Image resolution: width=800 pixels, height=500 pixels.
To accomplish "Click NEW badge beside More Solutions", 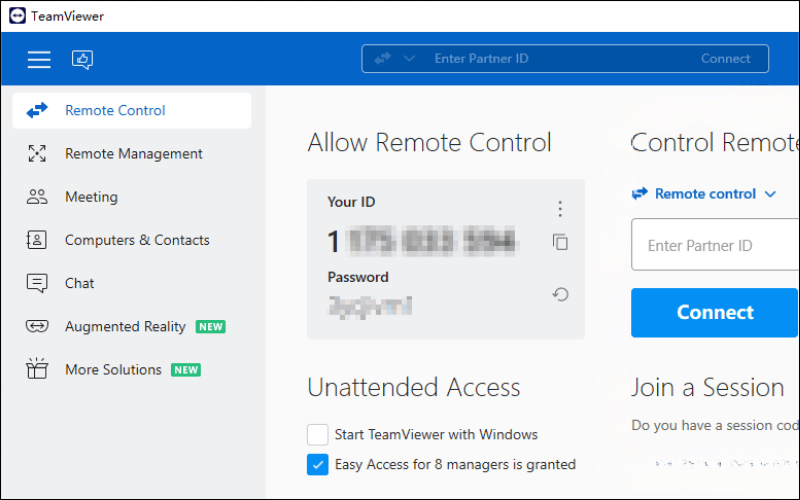I will click(186, 370).
